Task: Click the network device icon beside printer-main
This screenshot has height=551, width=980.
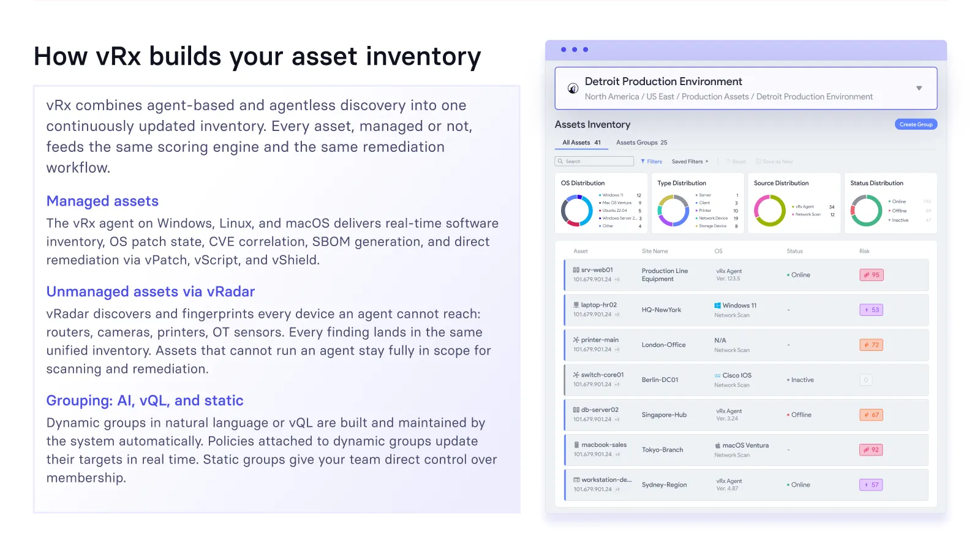Action: pos(576,340)
